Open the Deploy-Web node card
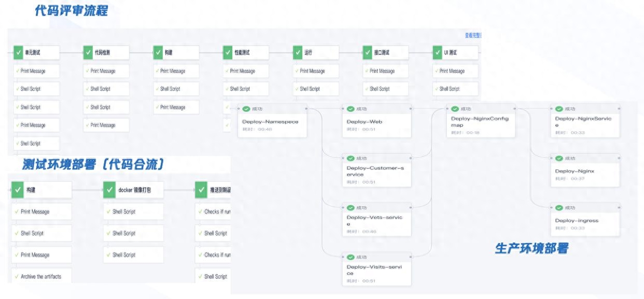Viewport: 644px width, 299px height. 377,121
